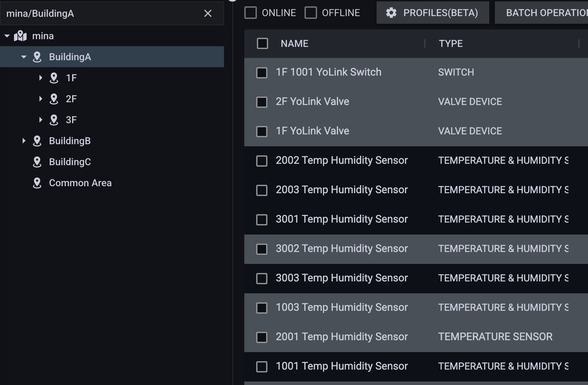Open the BATCH OPERATION menu
This screenshot has height=385, width=588.
[542, 13]
